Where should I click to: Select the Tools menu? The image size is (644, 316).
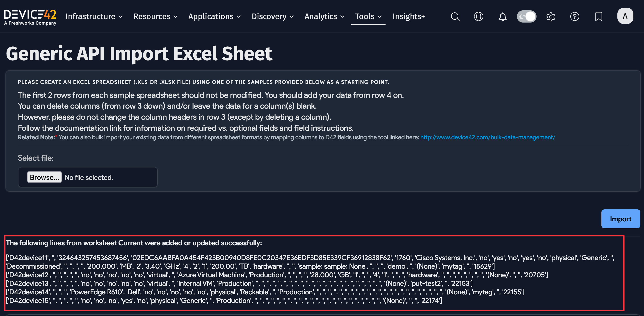(368, 16)
